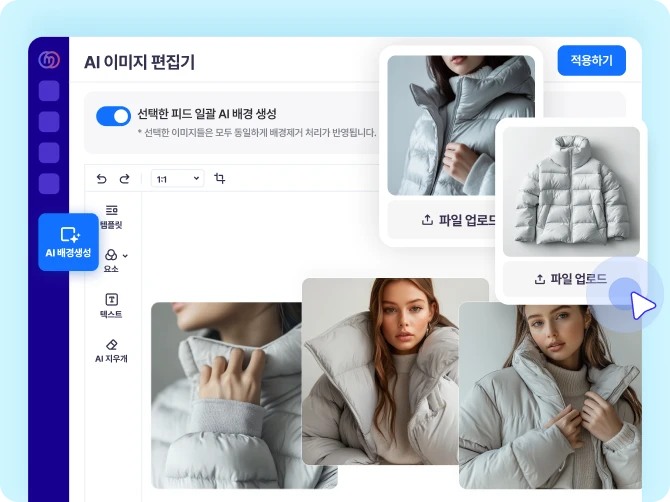Click the fourth square sidebar menu item

pyautogui.click(x=49, y=184)
